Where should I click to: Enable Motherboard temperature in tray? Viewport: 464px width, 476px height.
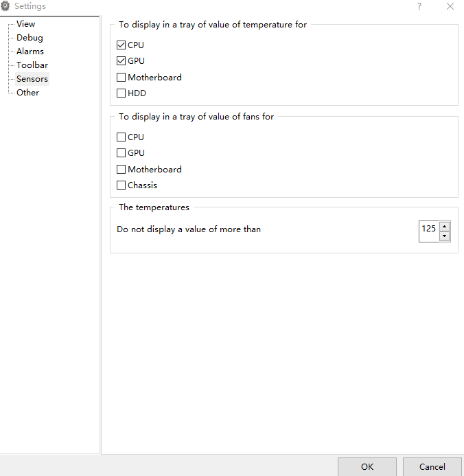(121, 77)
